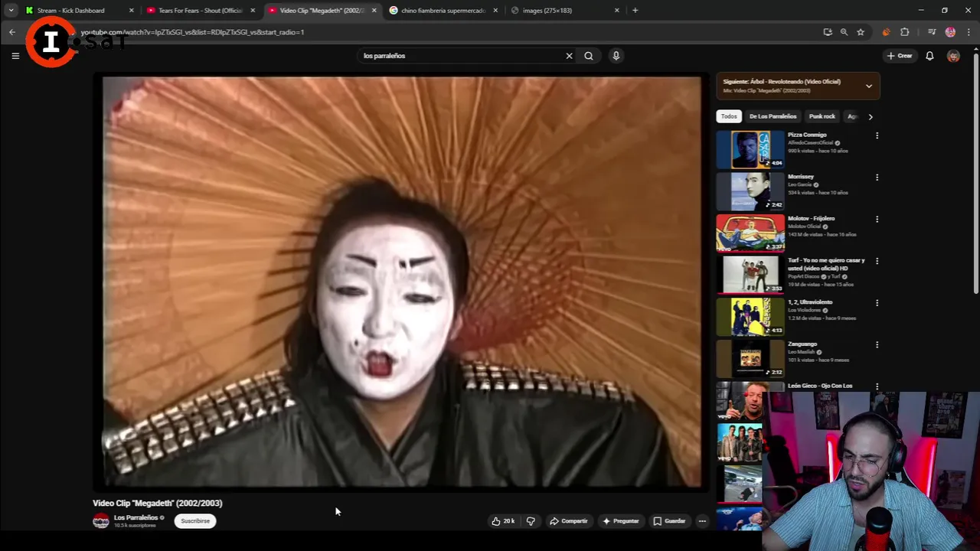Click the Suscribirse button
The height and width of the screenshot is (551, 980).
[195, 521]
